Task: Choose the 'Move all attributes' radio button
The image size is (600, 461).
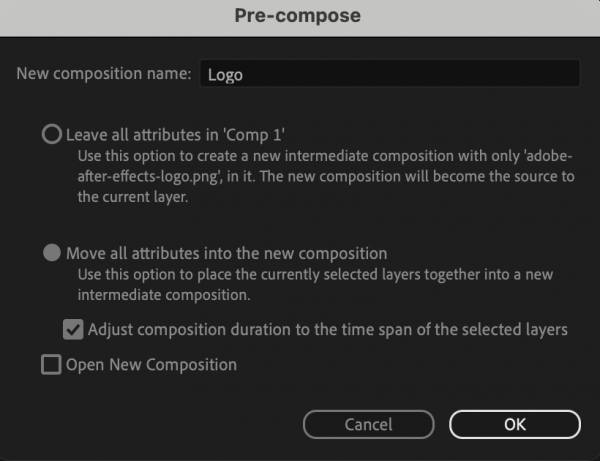Action: point(51,253)
